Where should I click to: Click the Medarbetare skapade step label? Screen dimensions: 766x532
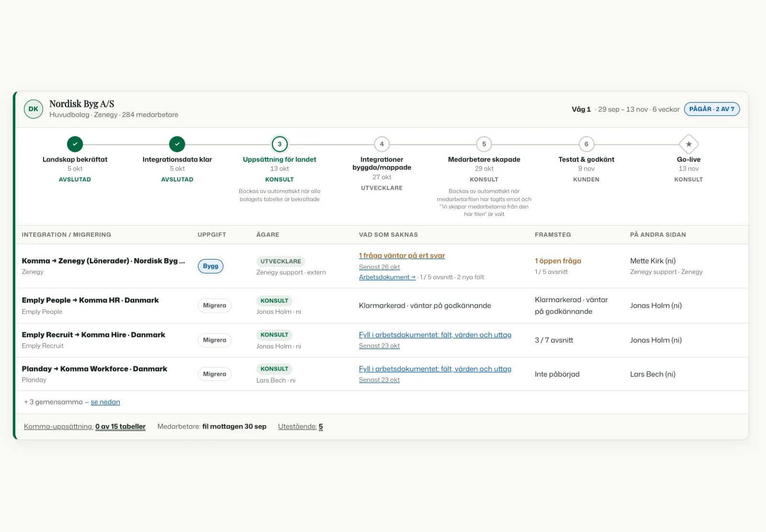click(484, 159)
